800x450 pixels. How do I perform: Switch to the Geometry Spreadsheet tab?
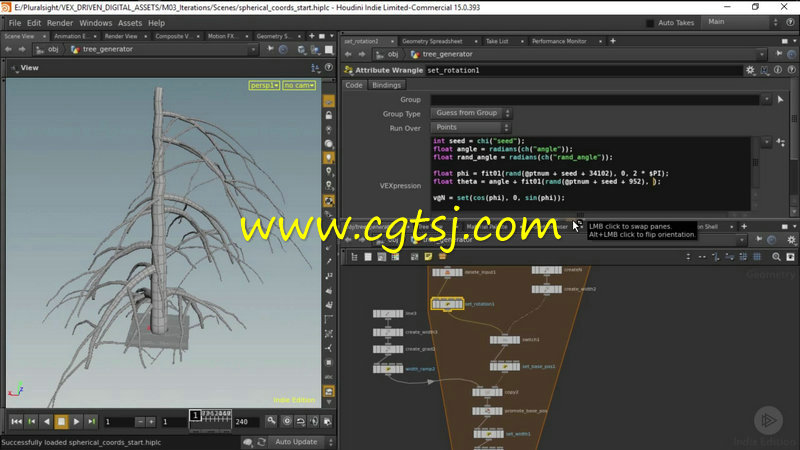pyautogui.click(x=432, y=41)
